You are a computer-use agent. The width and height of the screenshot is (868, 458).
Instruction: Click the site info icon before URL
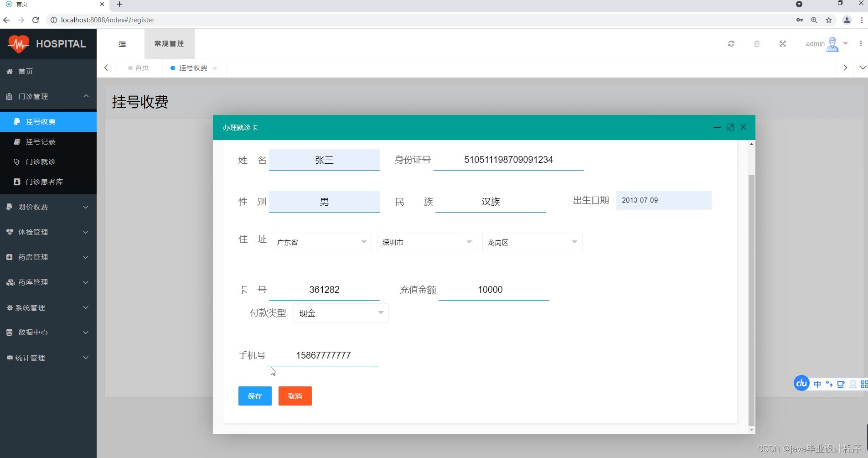(53, 20)
